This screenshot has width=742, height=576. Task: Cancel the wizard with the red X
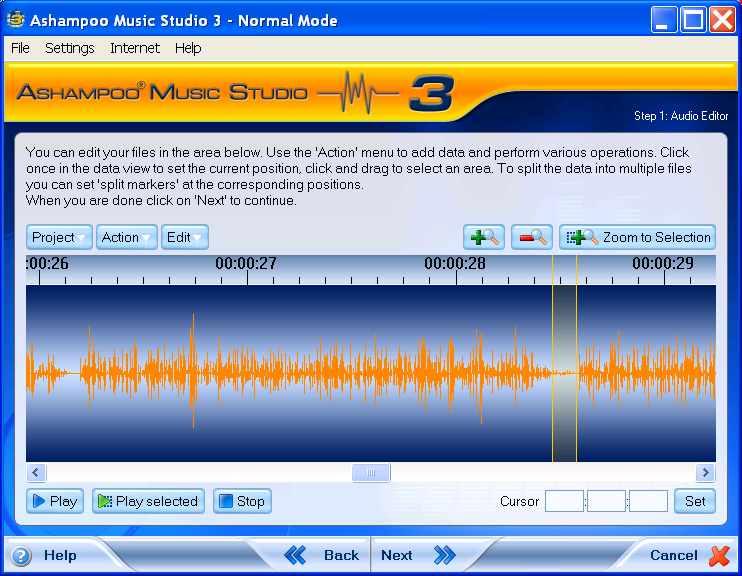(719, 556)
